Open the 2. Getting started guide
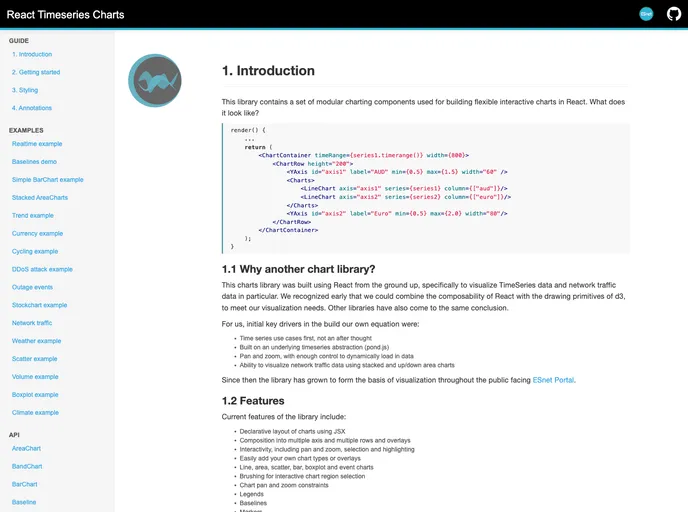This screenshot has width=688, height=512. pyautogui.click(x=36, y=72)
